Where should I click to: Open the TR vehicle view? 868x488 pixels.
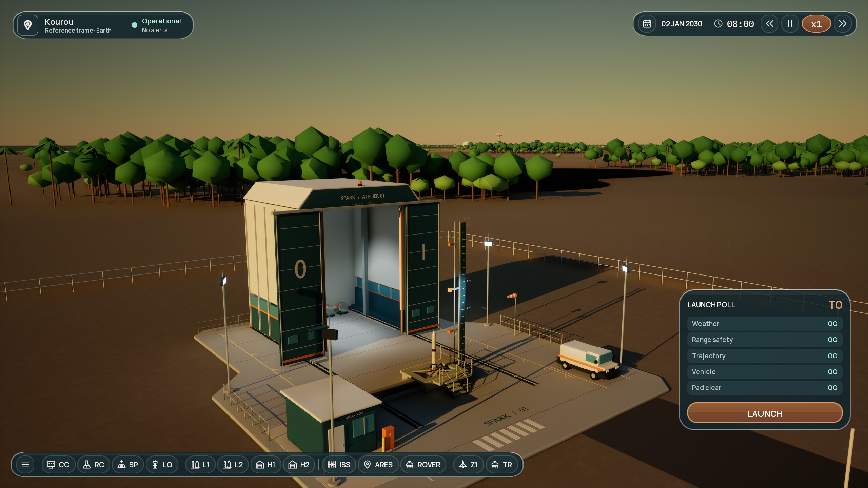[502, 464]
